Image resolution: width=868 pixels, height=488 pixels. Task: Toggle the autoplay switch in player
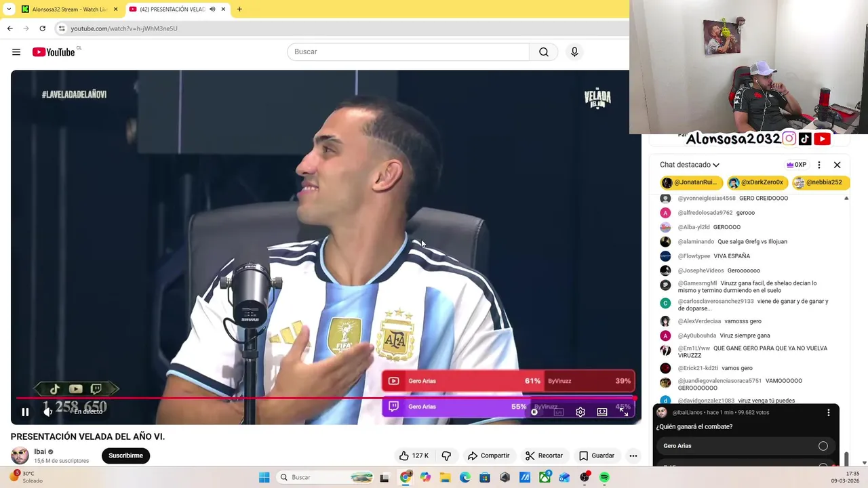click(x=535, y=412)
